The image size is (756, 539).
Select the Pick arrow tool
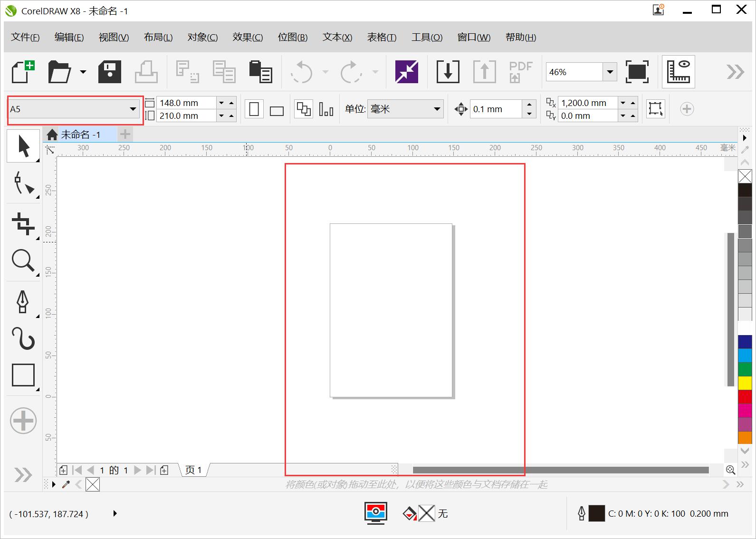tap(23, 146)
